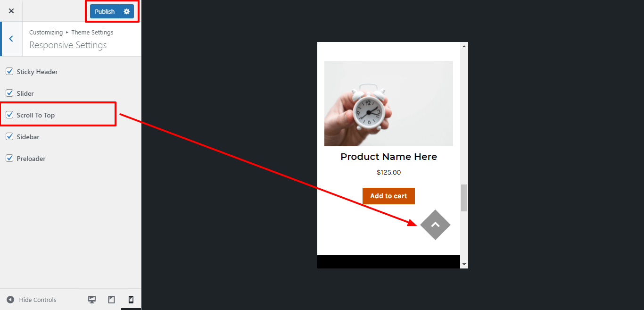The height and width of the screenshot is (310, 644).
Task: Open the alarm clock product image
Action: pos(388,103)
